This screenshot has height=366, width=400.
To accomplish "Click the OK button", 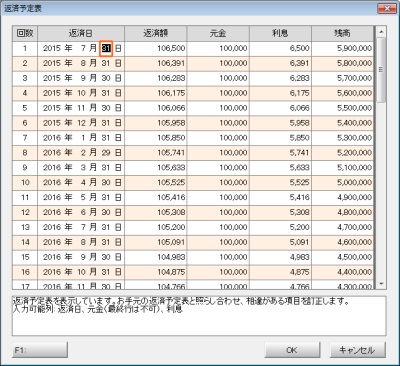I will pos(292,350).
